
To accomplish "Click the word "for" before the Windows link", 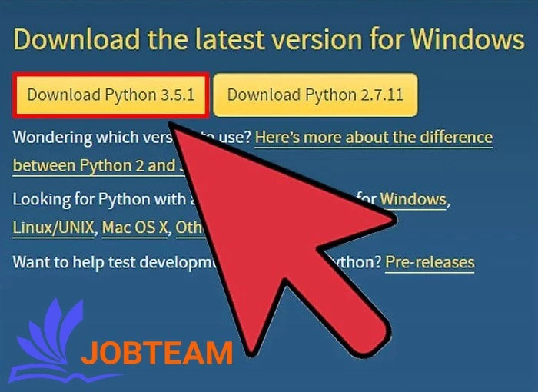I will [x=367, y=199].
